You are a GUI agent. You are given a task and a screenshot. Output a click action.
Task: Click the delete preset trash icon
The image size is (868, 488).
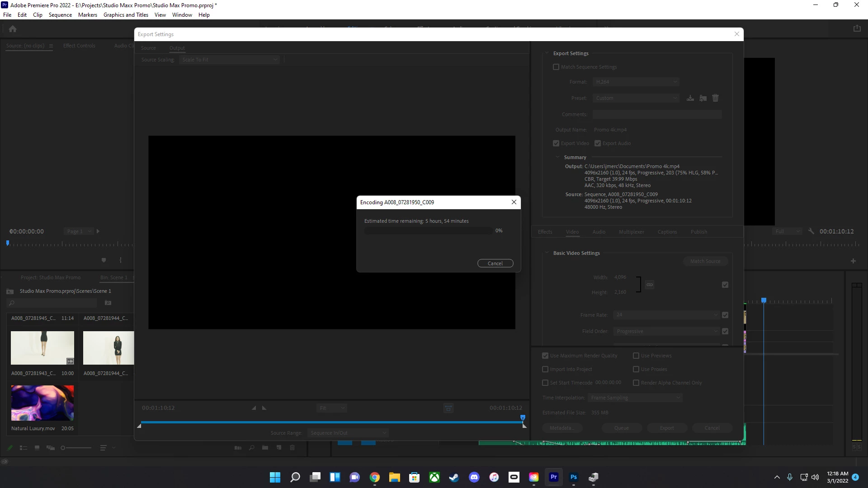(715, 98)
